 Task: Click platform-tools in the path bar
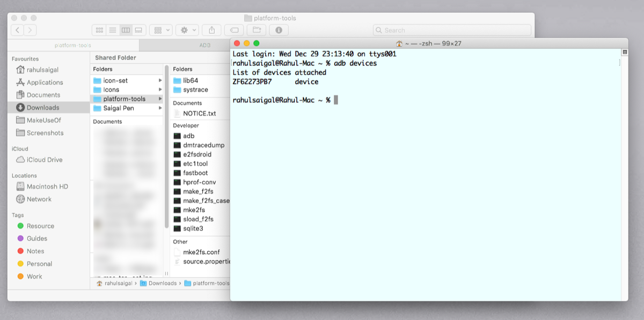(207, 283)
